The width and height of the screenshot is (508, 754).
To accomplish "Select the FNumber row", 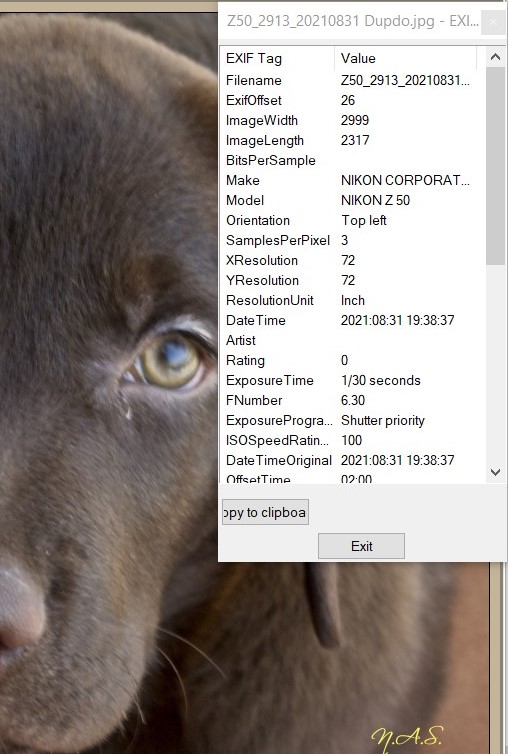I will pyautogui.click(x=353, y=400).
